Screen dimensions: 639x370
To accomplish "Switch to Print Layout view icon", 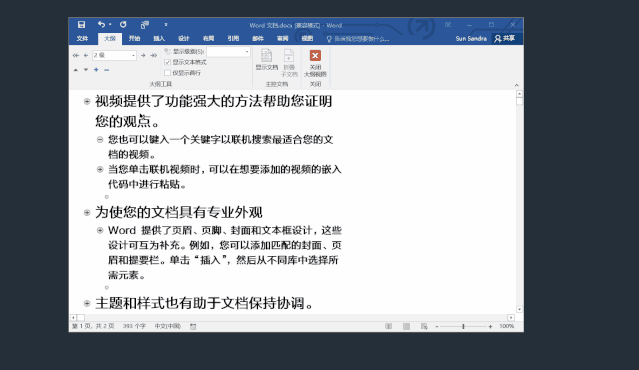I will (x=406, y=326).
